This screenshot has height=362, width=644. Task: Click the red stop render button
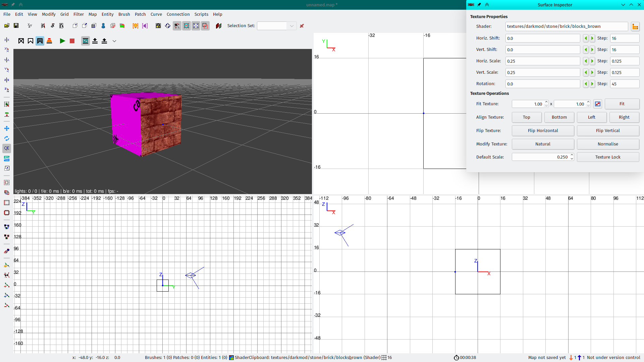(x=72, y=41)
